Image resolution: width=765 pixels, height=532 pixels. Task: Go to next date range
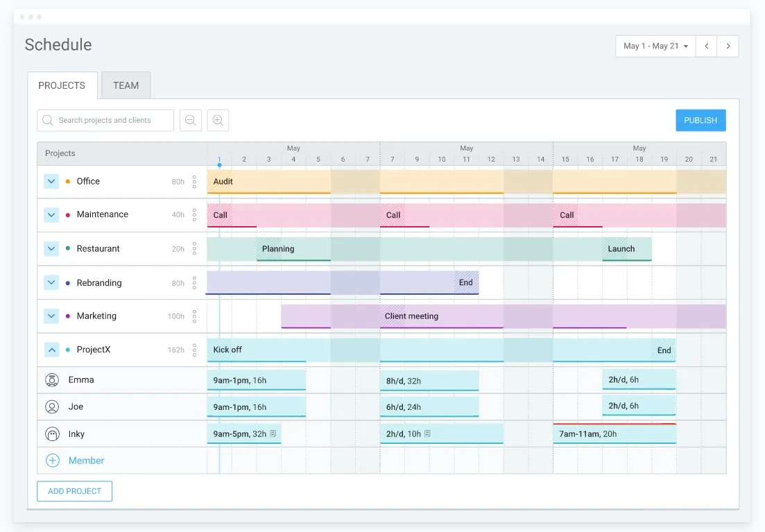click(x=728, y=46)
